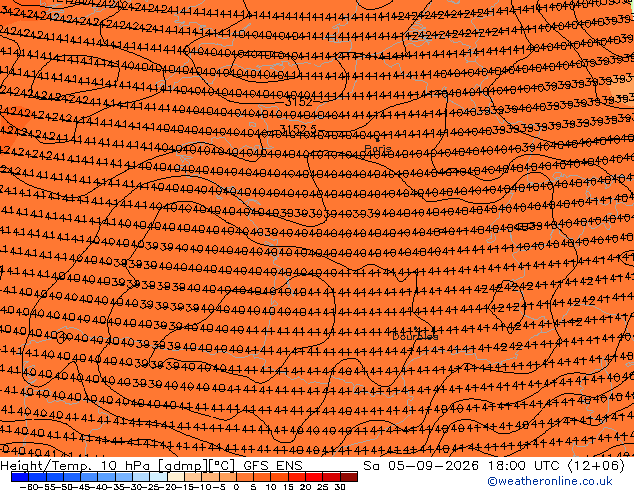Click the -60 legend scale value

(28, 486)
